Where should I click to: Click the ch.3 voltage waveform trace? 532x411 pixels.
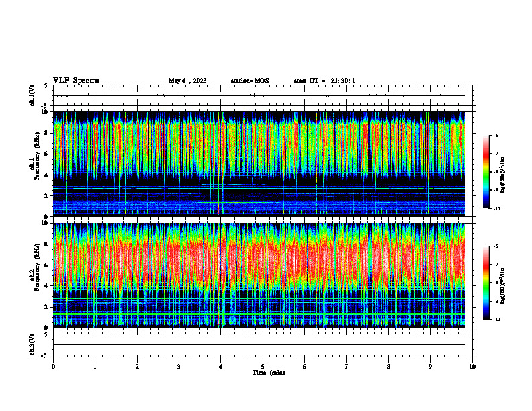tap(259, 345)
